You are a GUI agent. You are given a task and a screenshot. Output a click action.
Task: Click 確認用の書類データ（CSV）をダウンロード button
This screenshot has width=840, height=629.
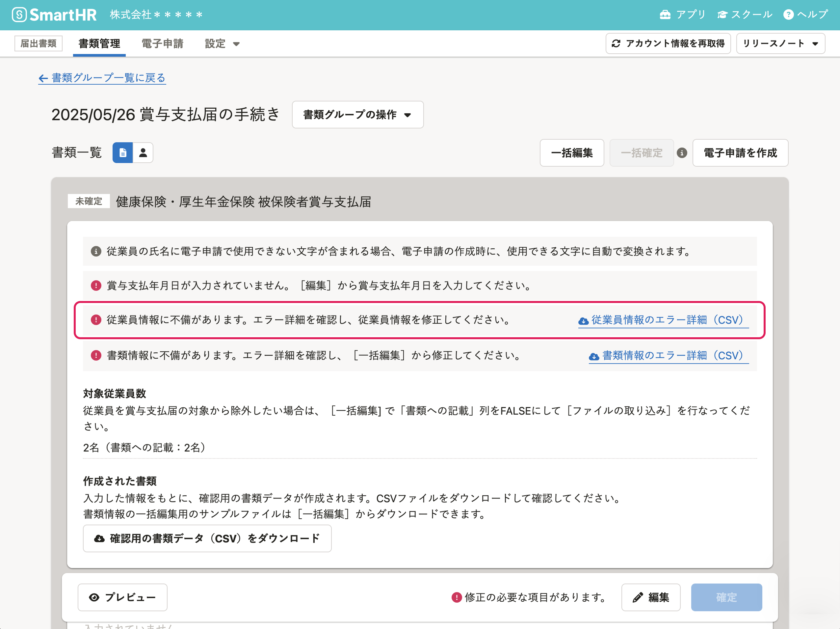click(207, 538)
